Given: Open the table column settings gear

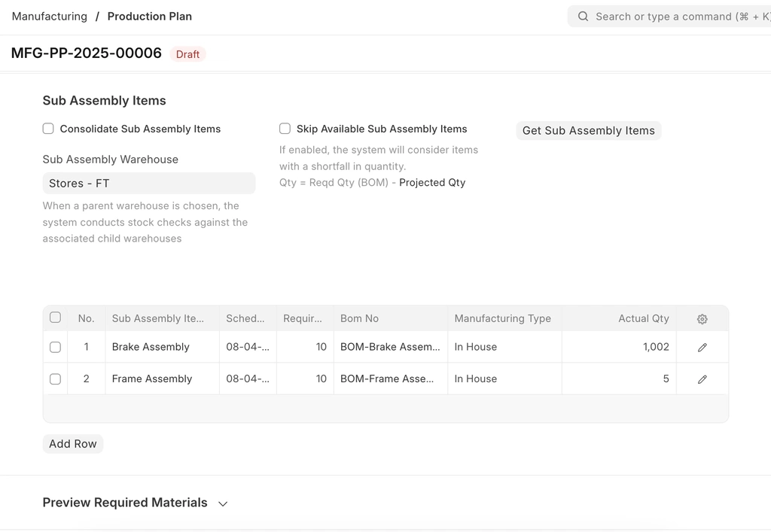Looking at the screenshot, I should click(702, 319).
